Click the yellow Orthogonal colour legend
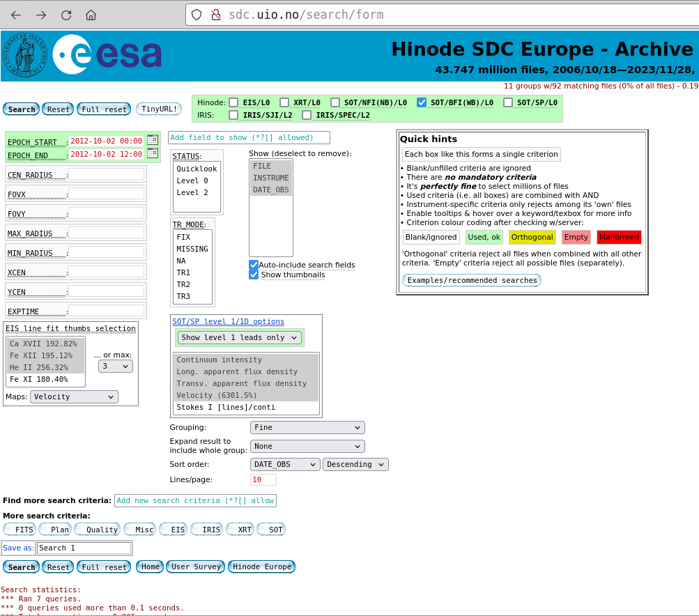Viewport: 699px width, 616px height. click(x=532, y=237)
